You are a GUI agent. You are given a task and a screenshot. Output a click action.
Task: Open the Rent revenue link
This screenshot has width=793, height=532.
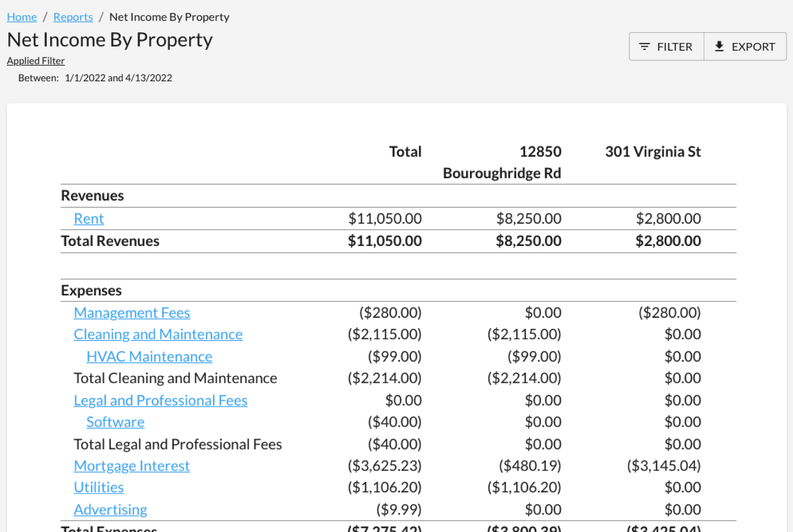tap(89, 218)
